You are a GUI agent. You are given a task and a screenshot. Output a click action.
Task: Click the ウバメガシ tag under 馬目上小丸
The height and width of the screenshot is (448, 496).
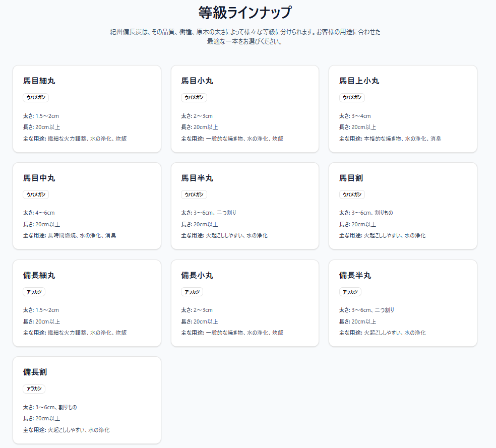pos(352,98)
